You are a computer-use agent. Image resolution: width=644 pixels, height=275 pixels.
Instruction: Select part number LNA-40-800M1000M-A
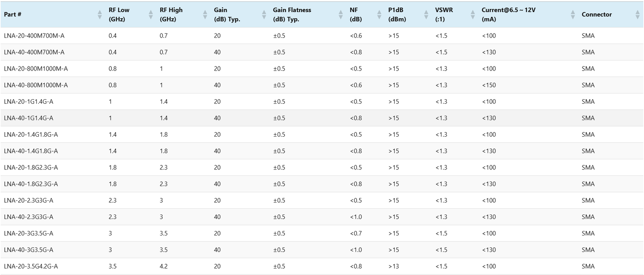click(x=36, y=85)
